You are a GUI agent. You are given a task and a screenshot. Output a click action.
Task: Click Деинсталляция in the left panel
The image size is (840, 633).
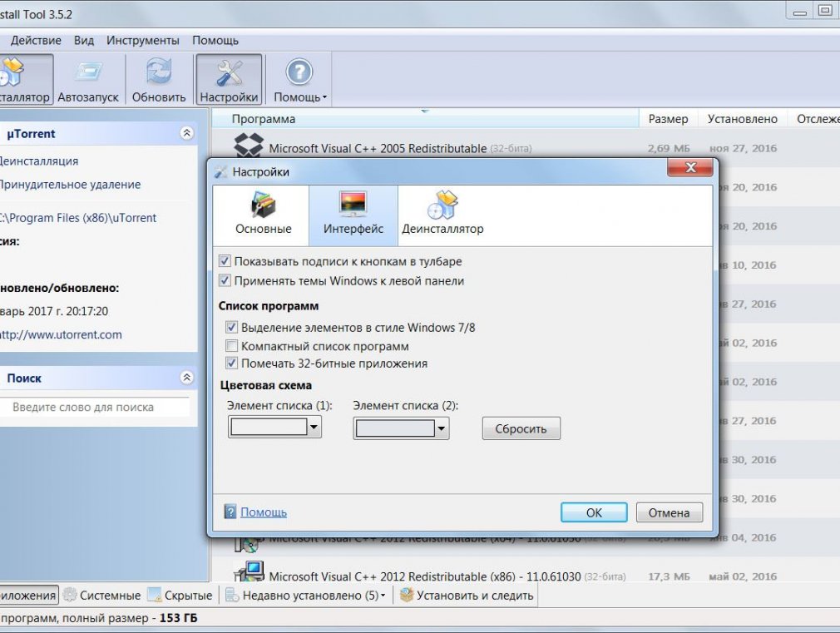(38, 161)
